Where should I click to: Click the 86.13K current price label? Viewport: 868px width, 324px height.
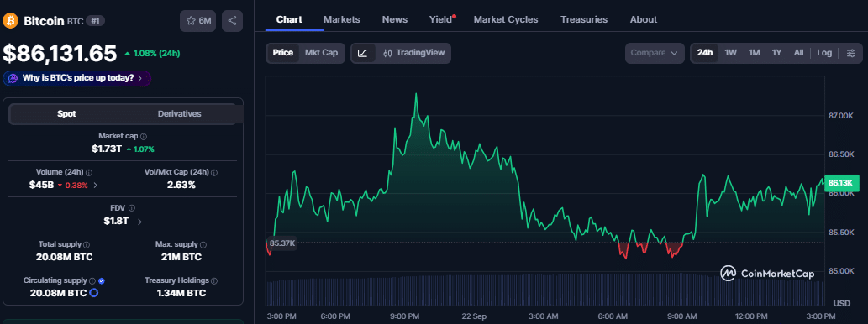pos(841,183)
